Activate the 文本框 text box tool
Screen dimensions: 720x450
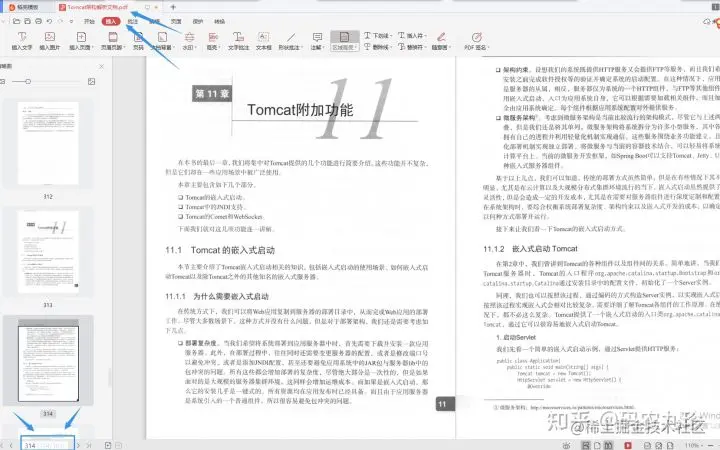coord(264,41)
